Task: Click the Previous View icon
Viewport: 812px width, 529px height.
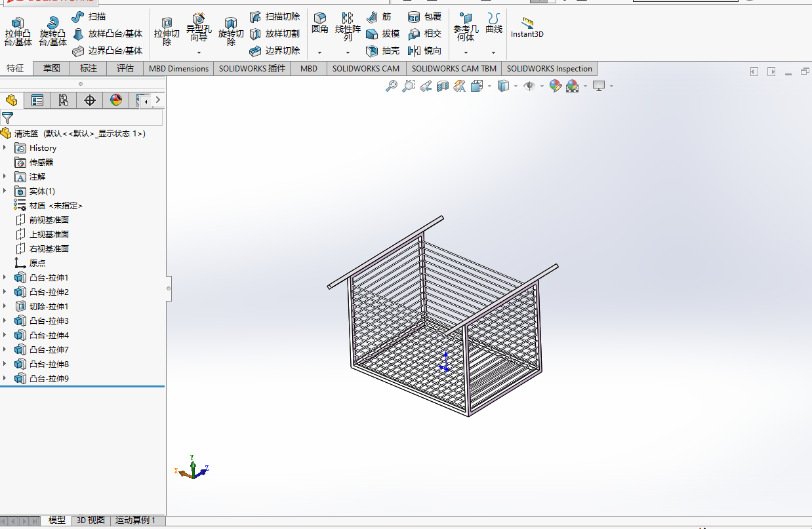Action: pos(426,86)
